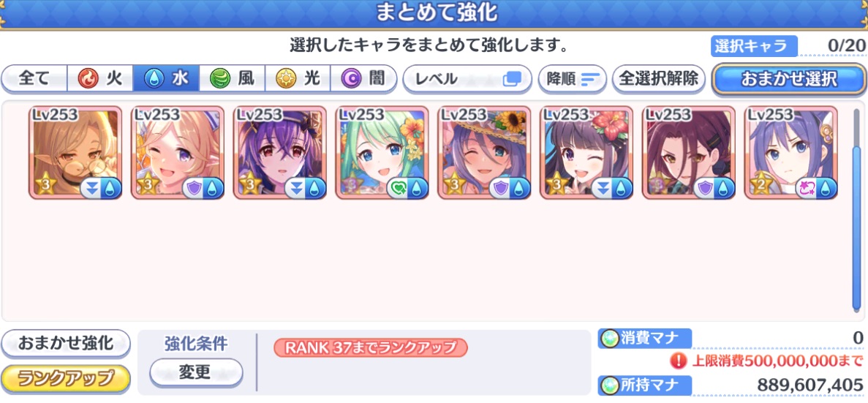Select the blonde elf character with glasses

point(75,152)
